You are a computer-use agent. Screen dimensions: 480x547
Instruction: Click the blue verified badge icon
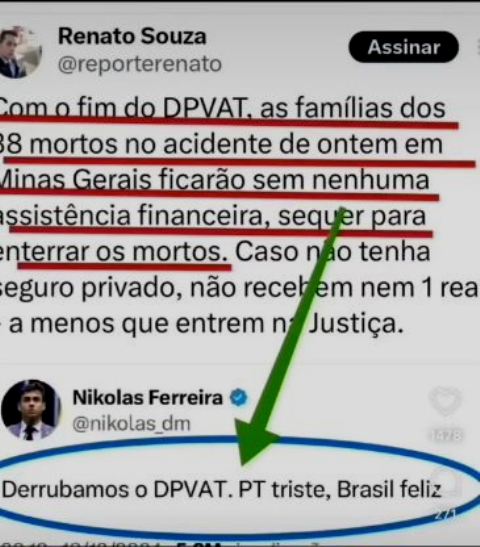239,398
